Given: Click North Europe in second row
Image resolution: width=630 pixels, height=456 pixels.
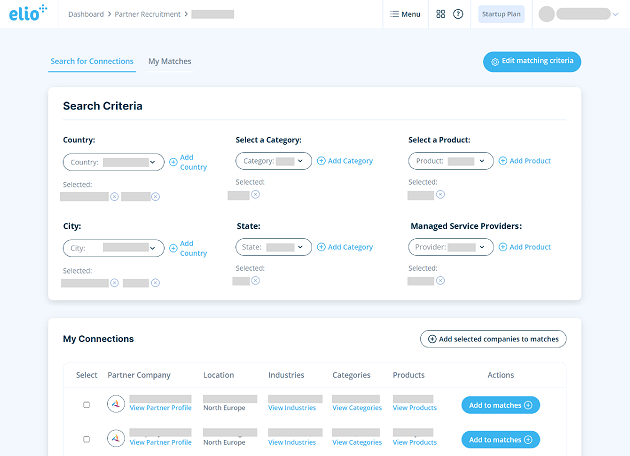Looking at the screenshot, I should coord(224,442).
